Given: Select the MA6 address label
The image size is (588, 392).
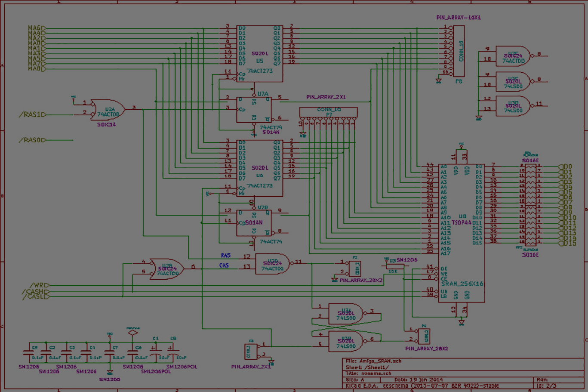Looking at the screenshot, I should click(x=34, y=28).
